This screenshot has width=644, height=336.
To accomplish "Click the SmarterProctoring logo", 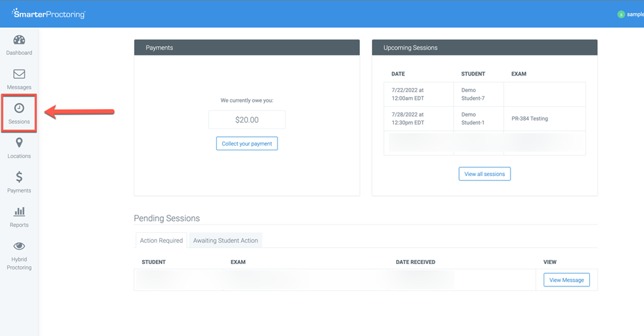I will pos(49,14).
